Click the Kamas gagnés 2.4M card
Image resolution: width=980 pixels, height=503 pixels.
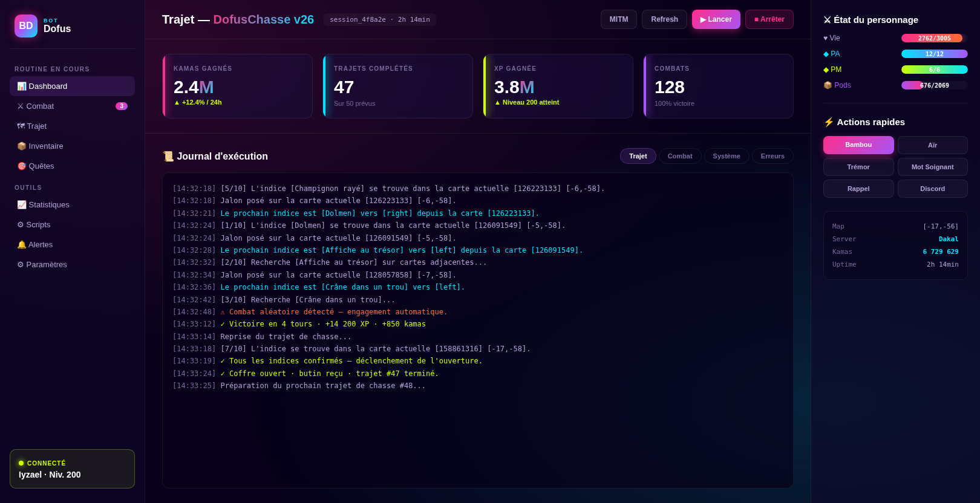pyautogui.click(x=237, y=86)
